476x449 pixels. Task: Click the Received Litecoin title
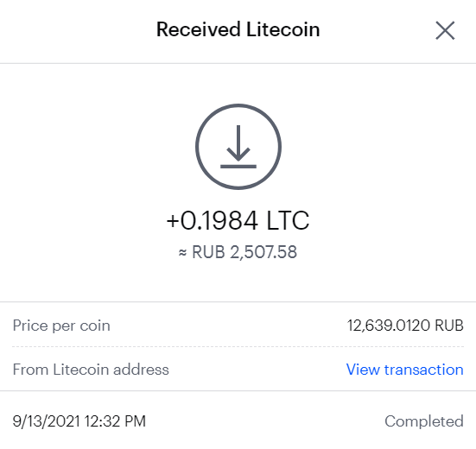pos(238,29)
